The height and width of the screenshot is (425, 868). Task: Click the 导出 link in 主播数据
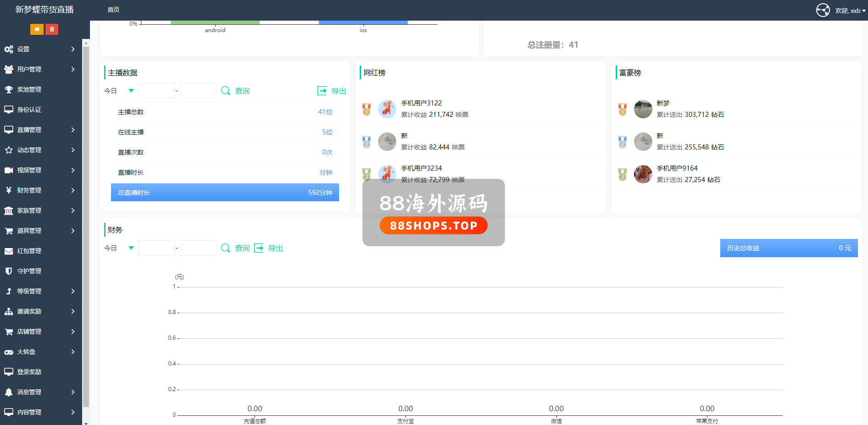pos(339,91)
